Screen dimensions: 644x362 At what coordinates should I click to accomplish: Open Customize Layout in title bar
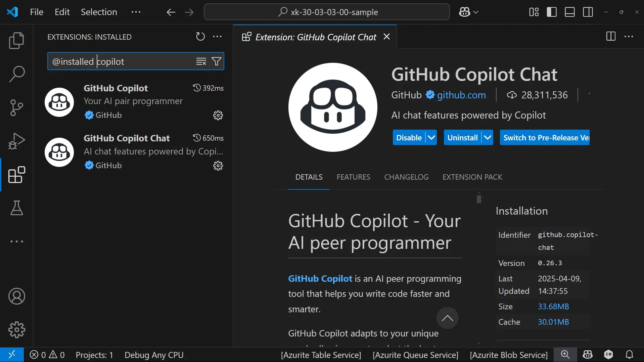(x=534, y=12)
